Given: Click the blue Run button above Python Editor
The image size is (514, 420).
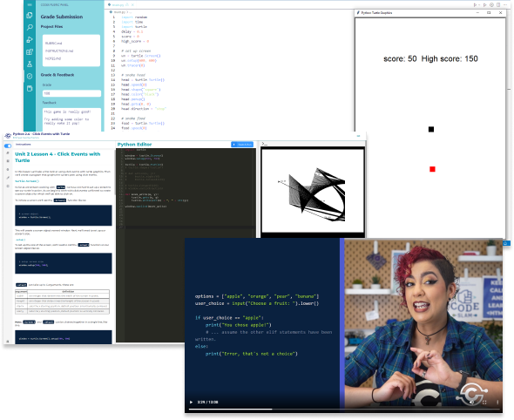Looking at the screenshot, I should point(242,145).
